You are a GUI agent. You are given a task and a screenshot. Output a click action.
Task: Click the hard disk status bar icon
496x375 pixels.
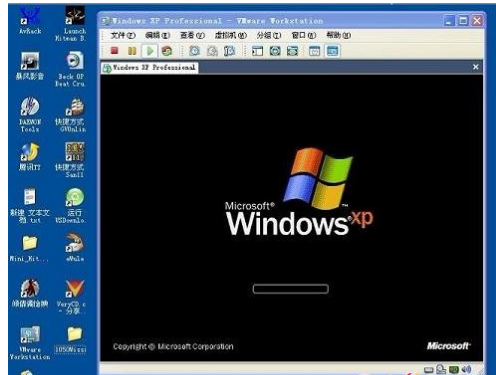[429, 370]
